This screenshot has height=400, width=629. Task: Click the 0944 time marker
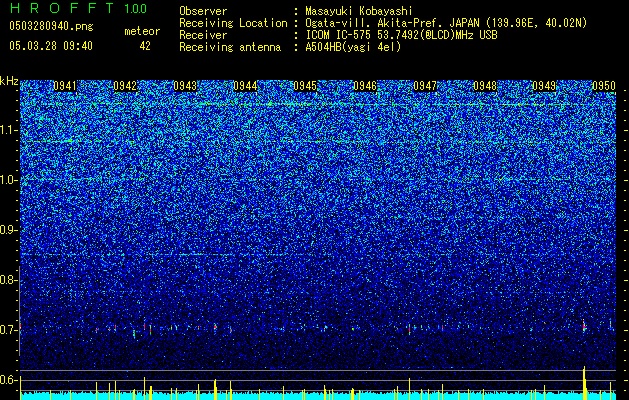pyautogui.click(x=245, y=86)
